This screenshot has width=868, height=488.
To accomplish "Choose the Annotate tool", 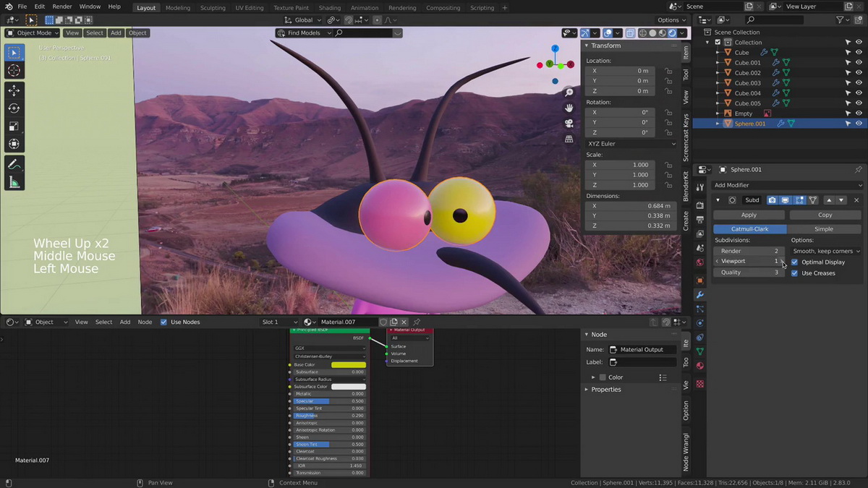I will pyautogui.click(x=14, y=164).
